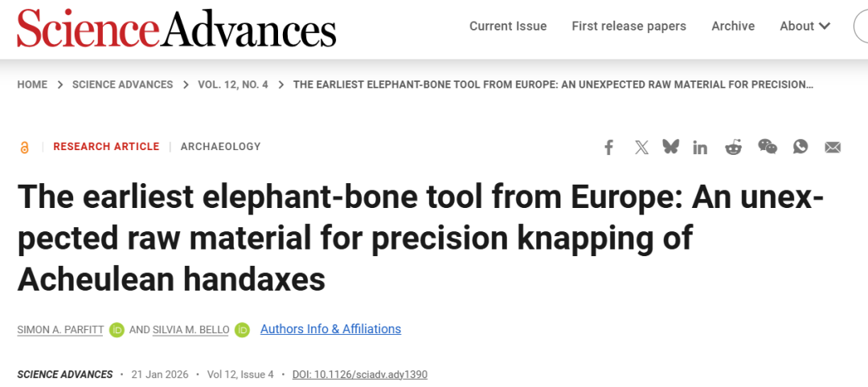
Task: Open the Archive menu item
Action: (x=733, y=26)
